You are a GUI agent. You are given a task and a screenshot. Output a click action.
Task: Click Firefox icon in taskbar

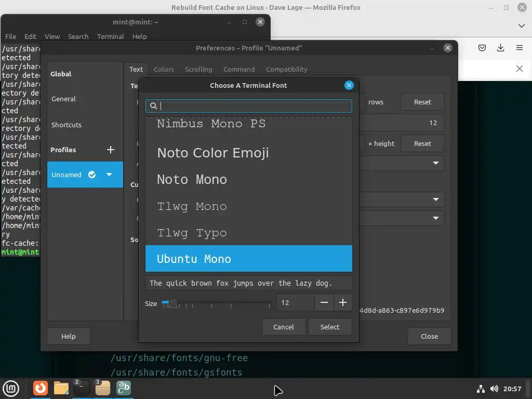(x=41, y=388)
